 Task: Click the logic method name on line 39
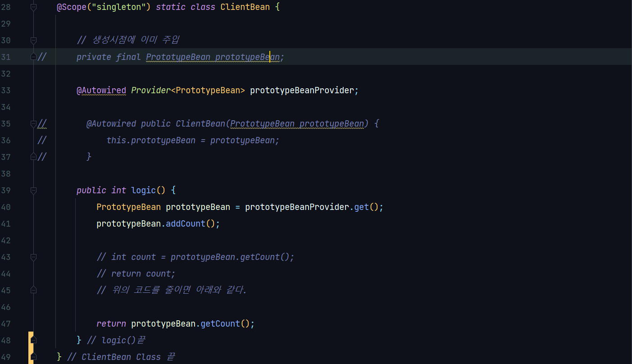click(143, 190)
